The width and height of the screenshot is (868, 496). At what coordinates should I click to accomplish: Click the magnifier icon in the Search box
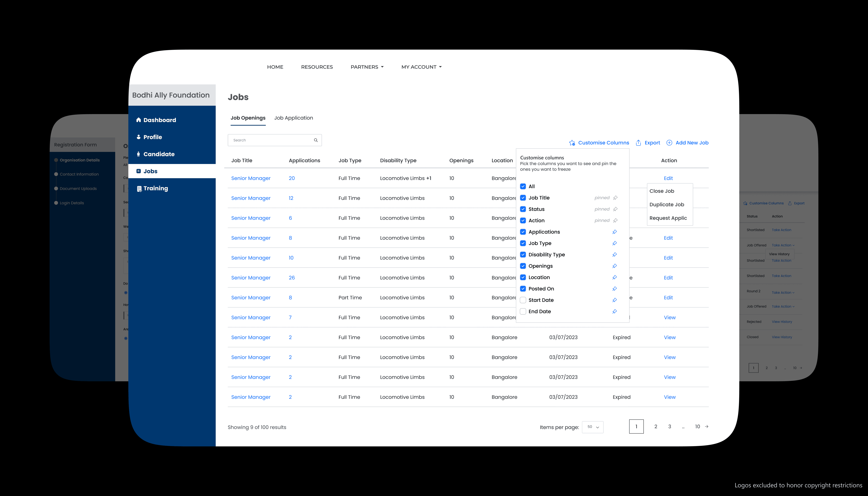click(316, 140)
